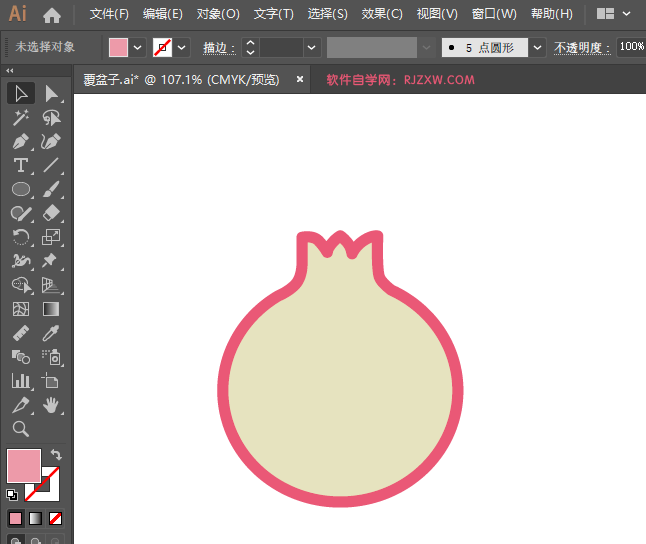Choose the Magic Wand tool
The width and height of the screenshot is (646, 544).
click(x=20, y=117)
